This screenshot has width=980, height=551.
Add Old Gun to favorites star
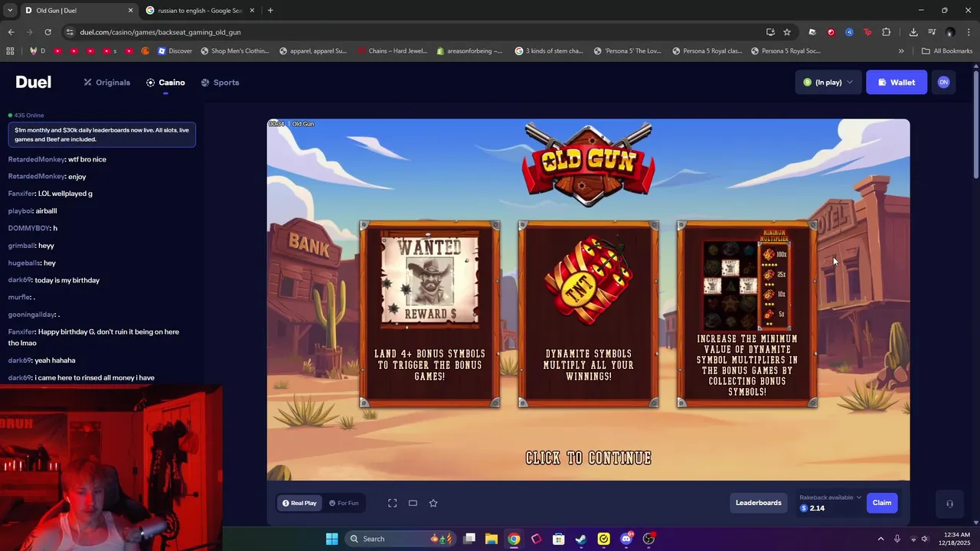(433, 503)
